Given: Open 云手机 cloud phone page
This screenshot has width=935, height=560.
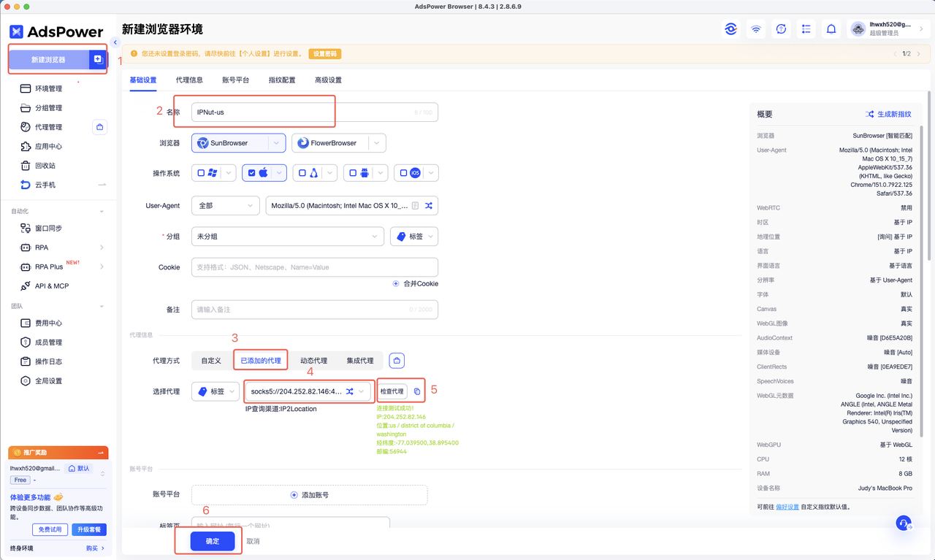Looking at the screenshot, I should coord(45,185).
